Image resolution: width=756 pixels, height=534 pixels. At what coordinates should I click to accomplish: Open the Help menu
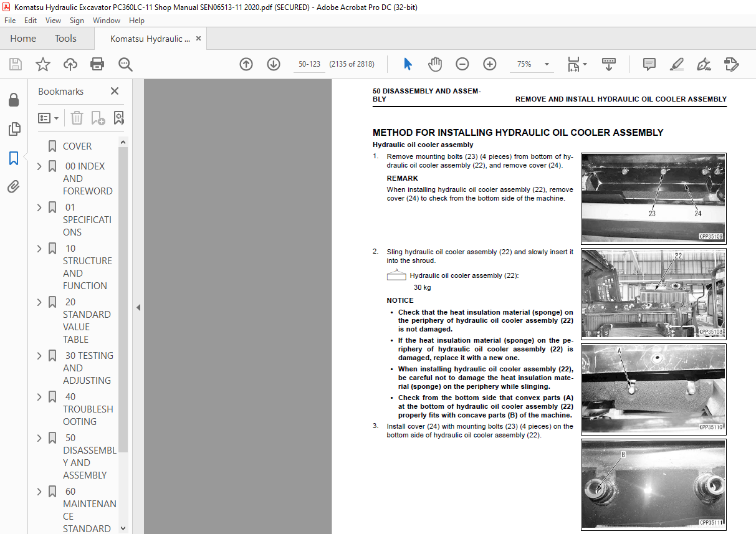click(x=136, y=21)
